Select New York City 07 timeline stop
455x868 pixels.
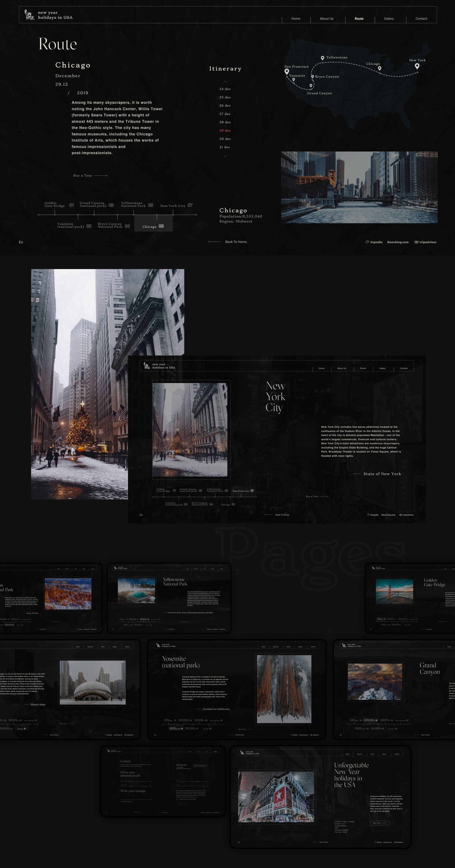(176, 206)
